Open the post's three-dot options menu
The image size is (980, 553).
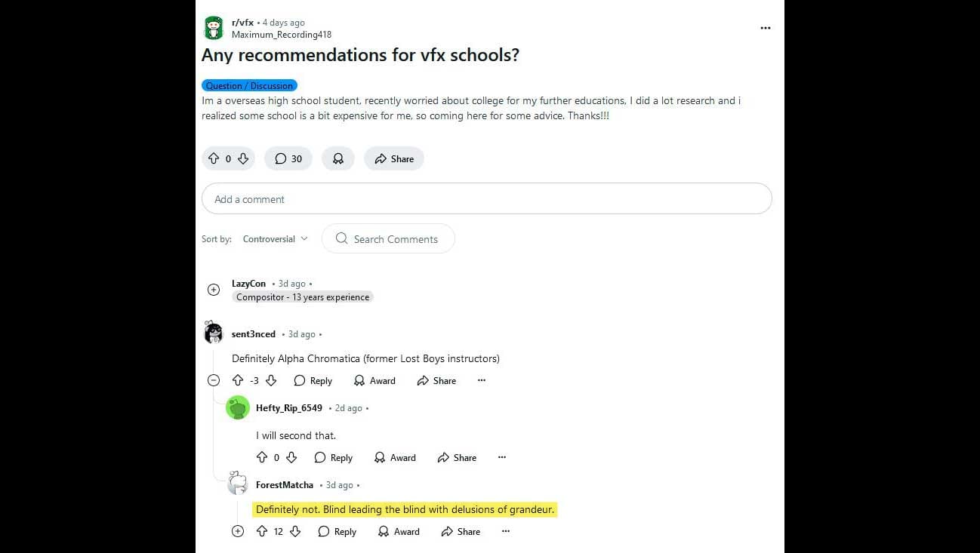point(766,28)
